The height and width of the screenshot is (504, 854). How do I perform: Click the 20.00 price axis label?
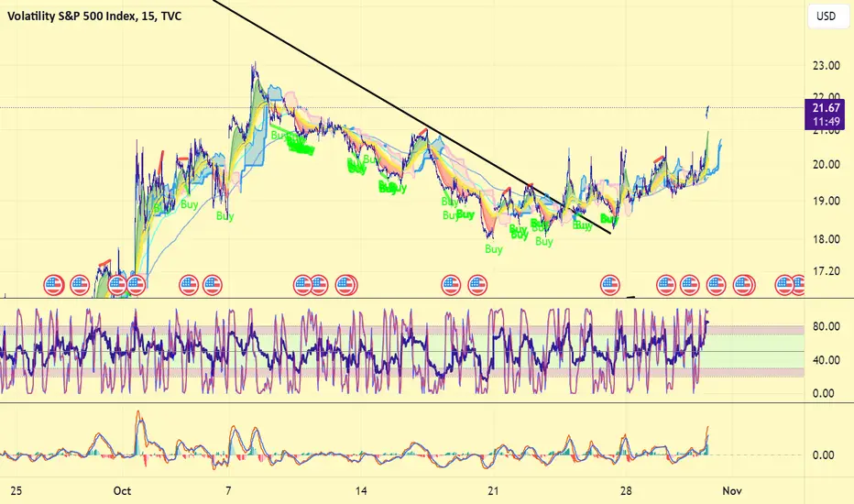point(826,165)
